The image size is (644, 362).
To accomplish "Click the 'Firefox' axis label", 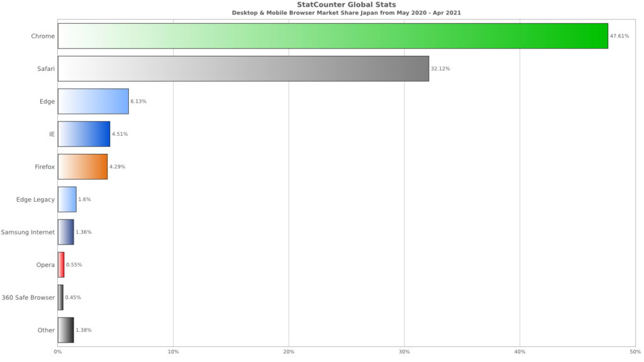I will point(45,167).
